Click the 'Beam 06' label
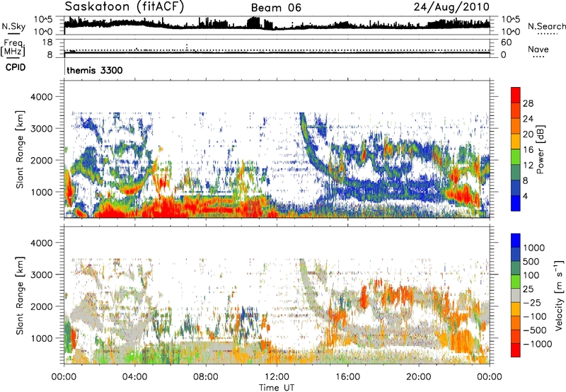Viewport: 566px width, 392px height. (276, 8)
